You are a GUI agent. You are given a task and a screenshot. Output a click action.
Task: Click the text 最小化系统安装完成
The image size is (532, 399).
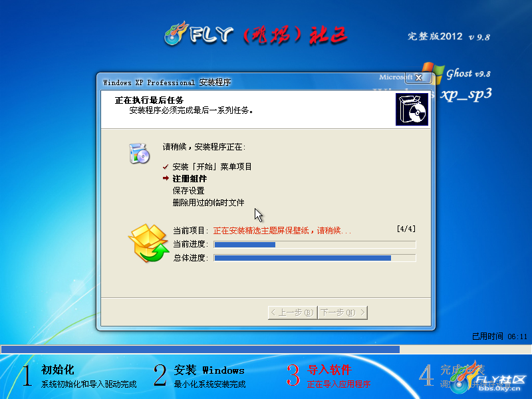pyautogui.click(x=209, y=384)
